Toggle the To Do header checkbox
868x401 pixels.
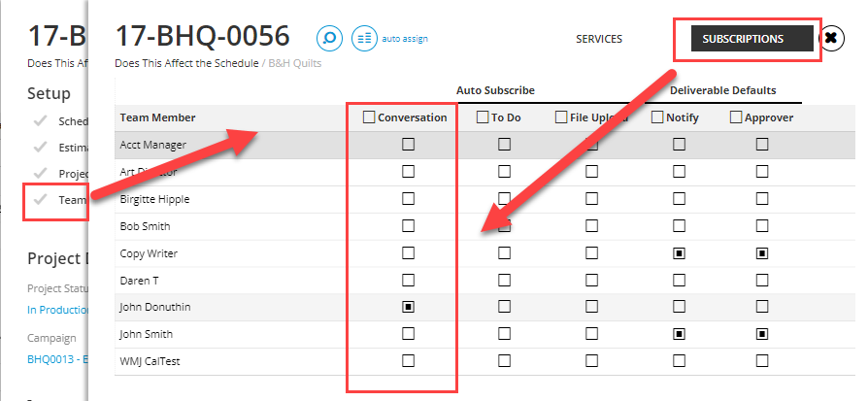pyautogui.click(x=483, y=117)
